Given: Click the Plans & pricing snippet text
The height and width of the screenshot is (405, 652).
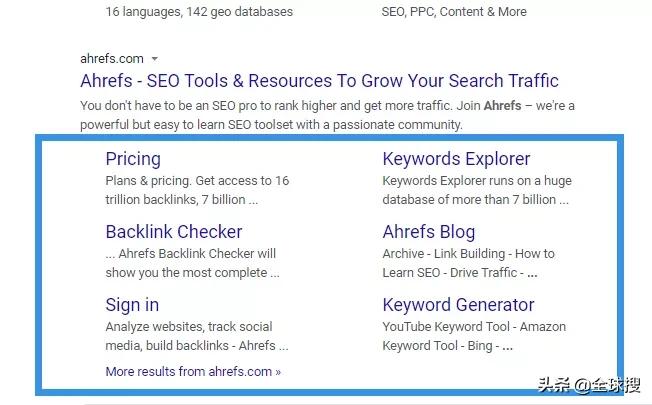Looking at the screenshot, I should (197, 190).
